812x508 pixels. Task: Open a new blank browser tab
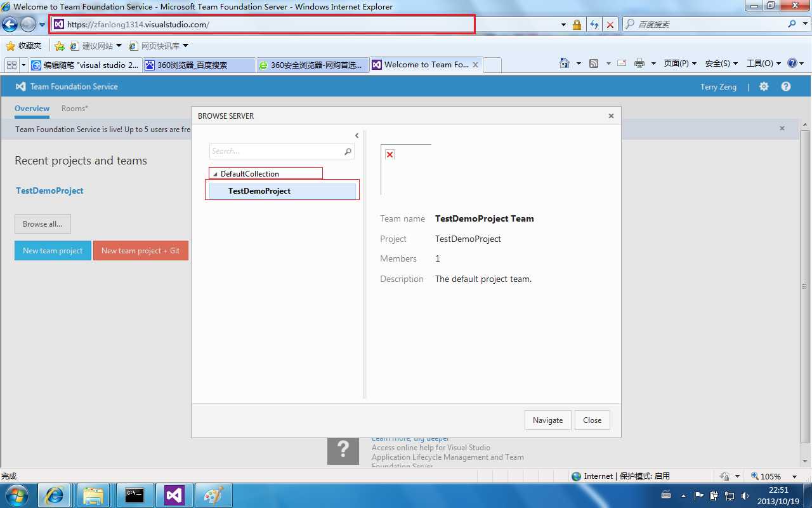(492, 65)
